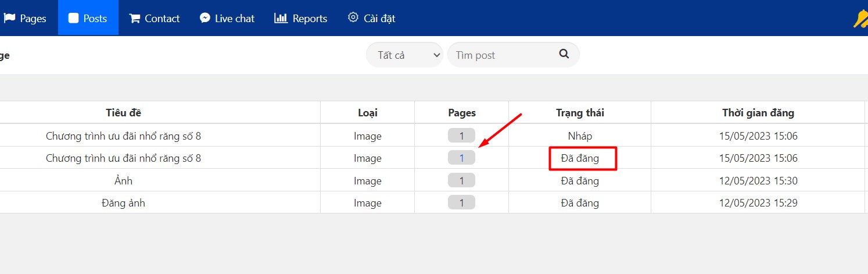Click the Cài đặt gear icon
The height and width of the screenshot is (274, 868).
point(353,17)
